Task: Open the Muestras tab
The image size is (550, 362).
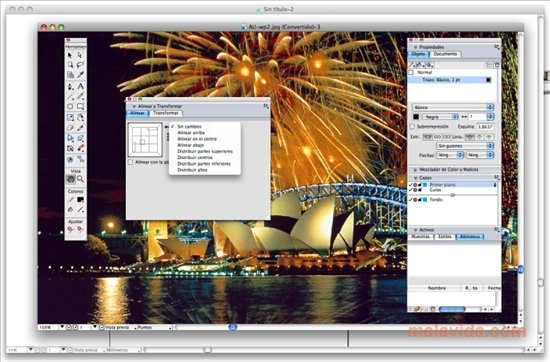Action: (421, 237)
